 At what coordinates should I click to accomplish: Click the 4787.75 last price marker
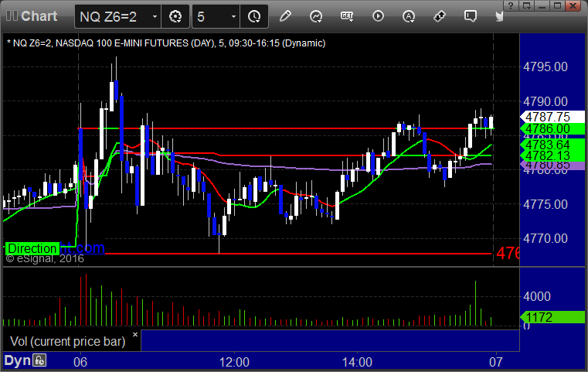click(552, 117)
